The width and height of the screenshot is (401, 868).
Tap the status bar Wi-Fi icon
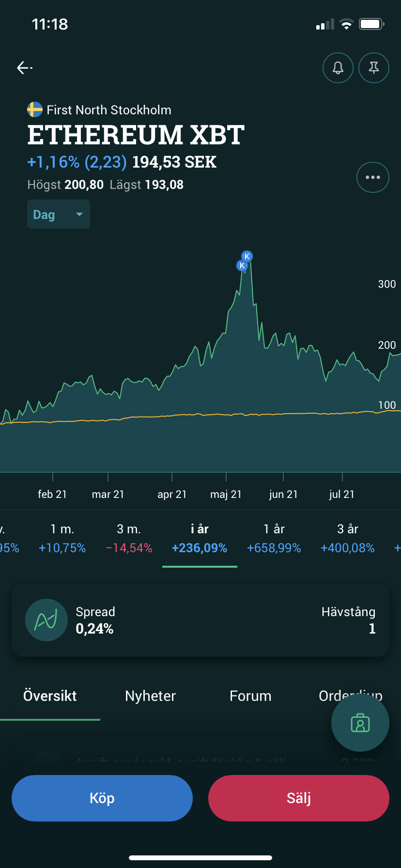point(346,24)
